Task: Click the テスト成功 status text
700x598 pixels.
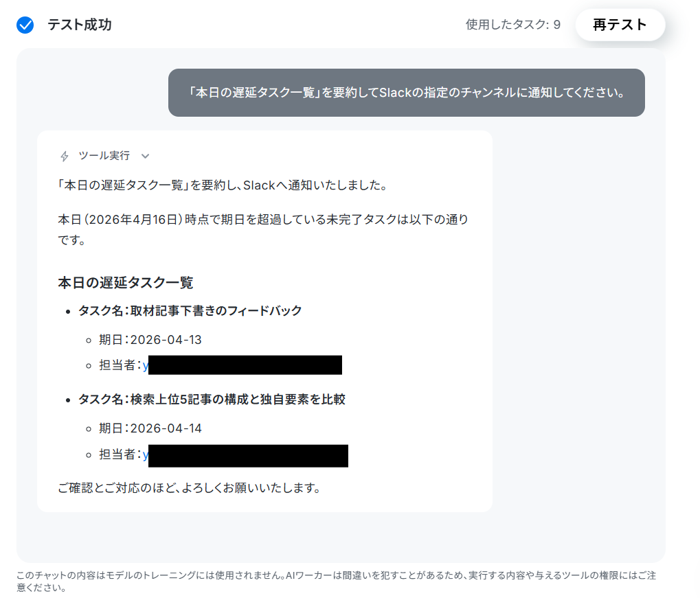Action: point(80,25)
